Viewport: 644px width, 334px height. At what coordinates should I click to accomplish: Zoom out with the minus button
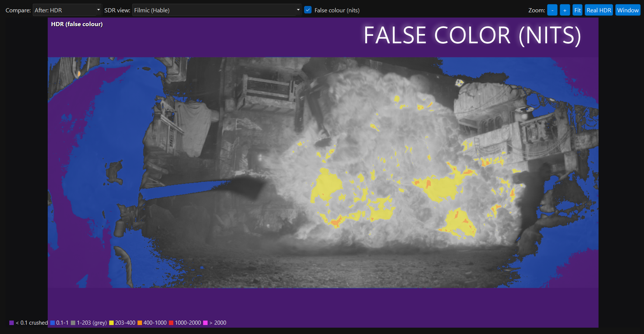[552, 10]
